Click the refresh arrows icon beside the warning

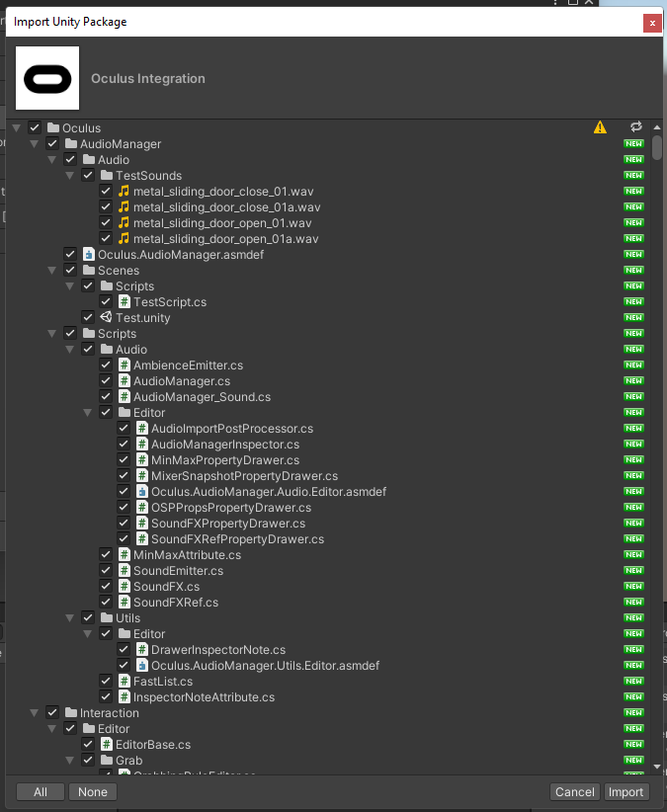pyautogui.click(x=636, y=126)
